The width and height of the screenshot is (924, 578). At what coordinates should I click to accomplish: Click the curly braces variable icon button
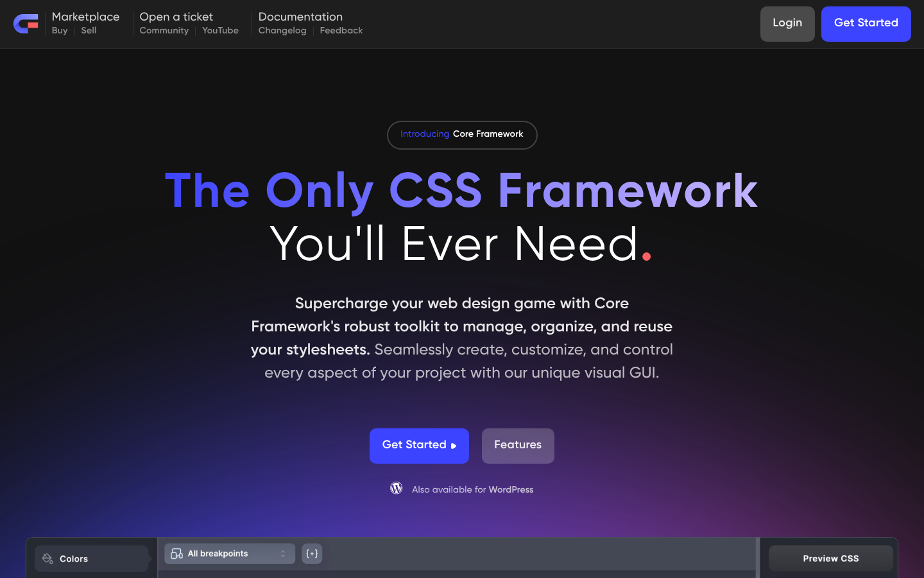coord(312,554)
